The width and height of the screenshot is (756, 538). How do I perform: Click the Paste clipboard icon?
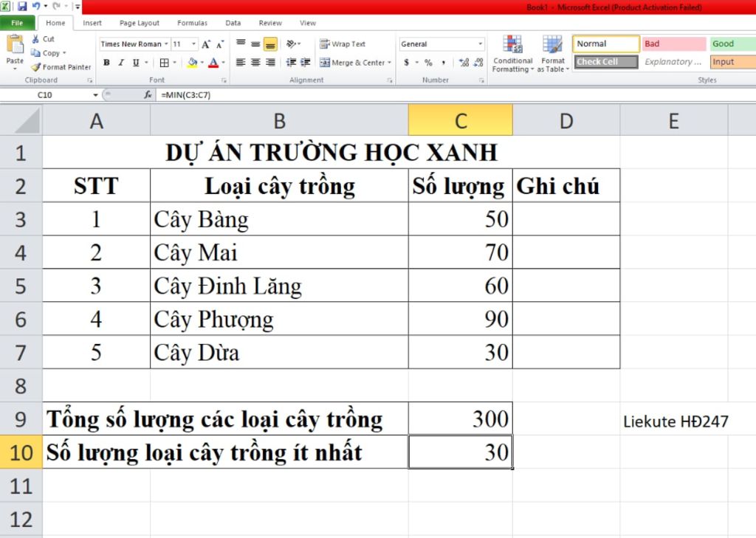click(x=15, y=44)
